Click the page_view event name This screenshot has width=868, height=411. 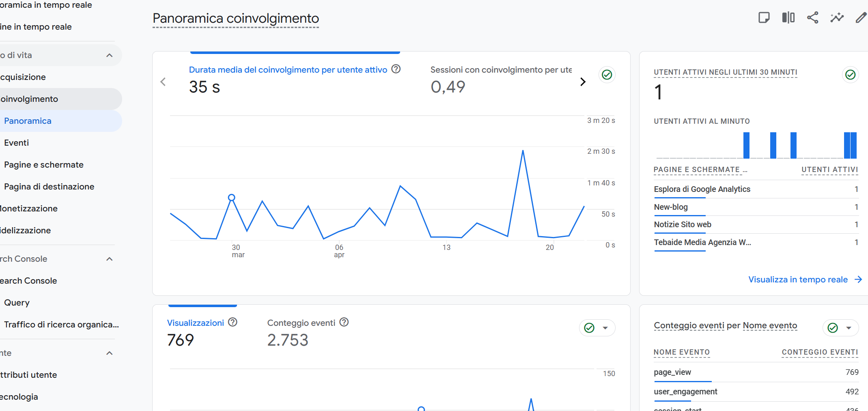pyautogui.click(x=672, y=372)
